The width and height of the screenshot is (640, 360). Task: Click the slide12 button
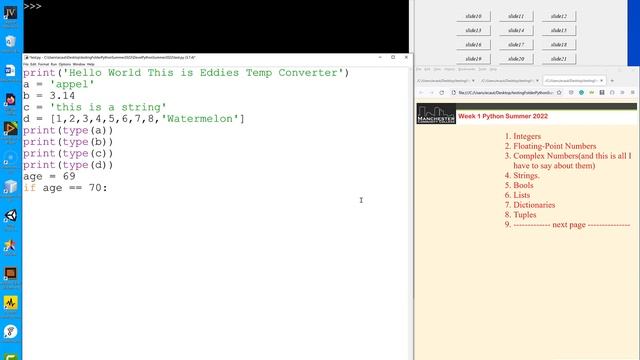(559, 16)
